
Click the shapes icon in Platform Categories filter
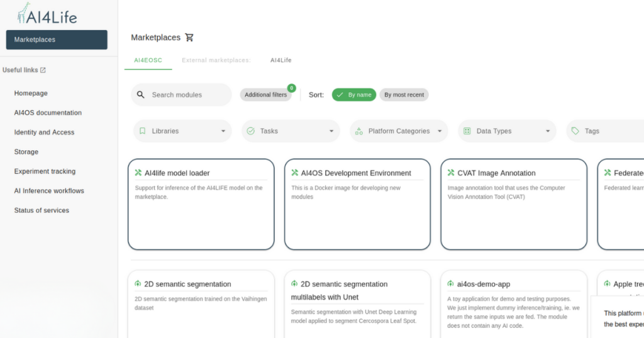359,131
